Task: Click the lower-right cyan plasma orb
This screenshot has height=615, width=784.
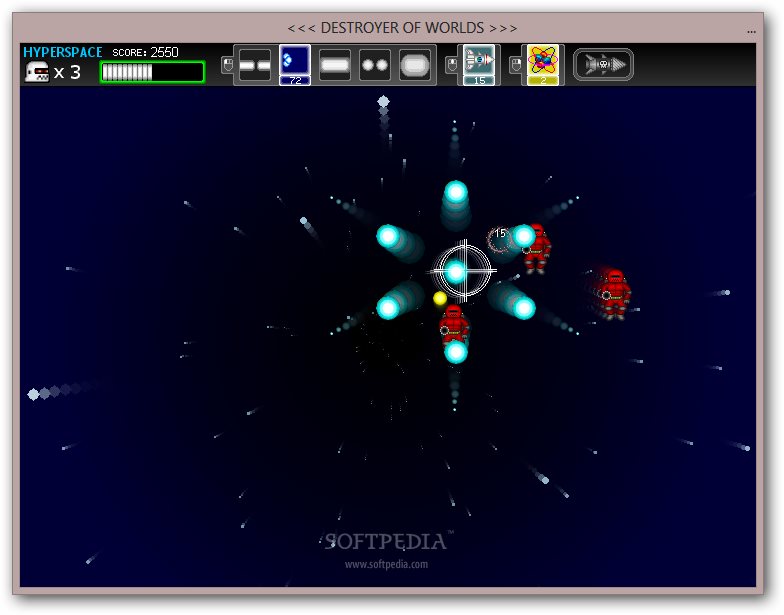Action: [x=524, y=308]
